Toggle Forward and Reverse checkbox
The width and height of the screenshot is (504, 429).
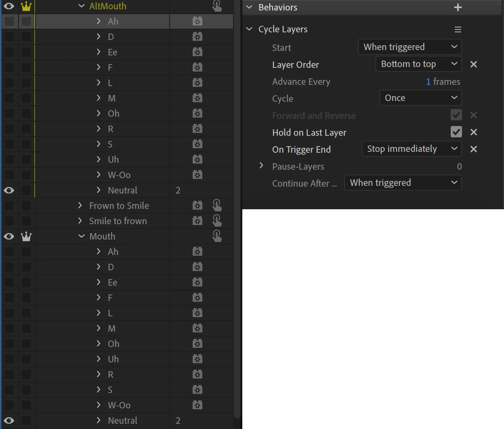point(456,115)
